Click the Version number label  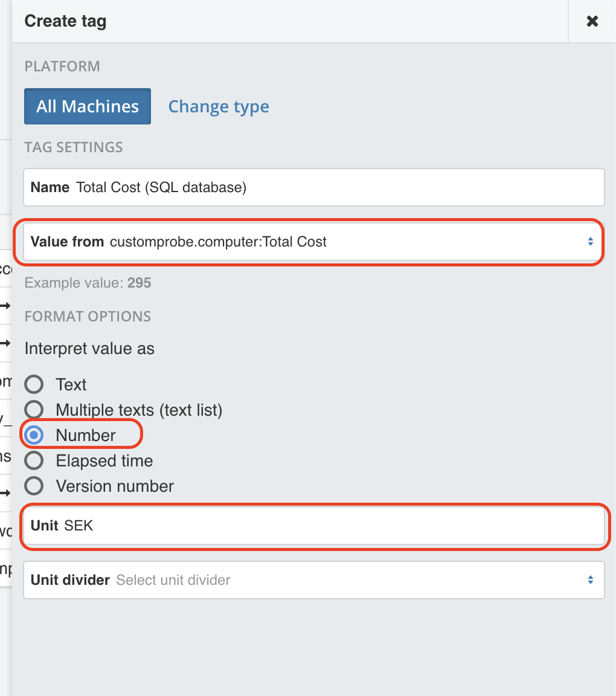point(115,486)
